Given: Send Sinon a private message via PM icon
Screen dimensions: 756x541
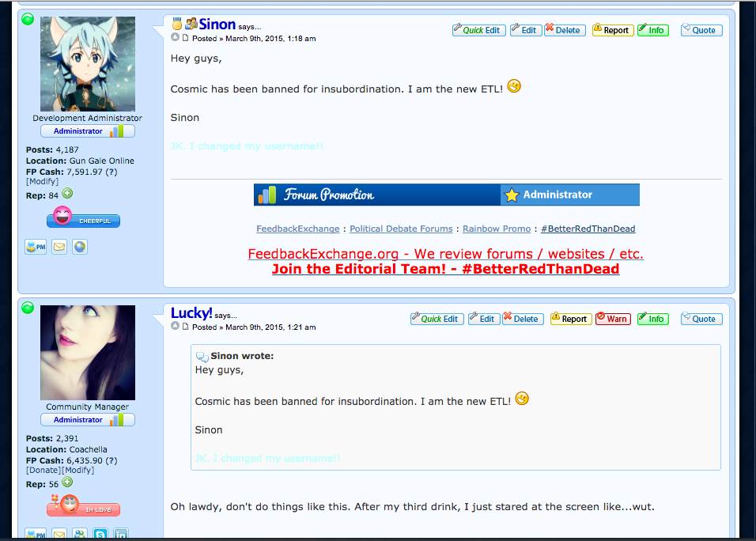Looking at the screenshot, I should point(36,247).
